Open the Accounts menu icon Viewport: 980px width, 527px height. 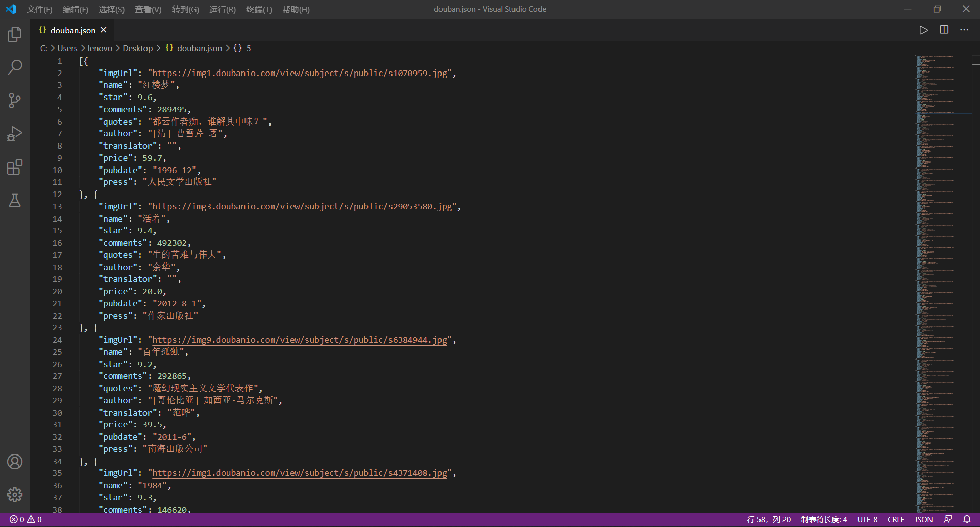click(15, 462)
